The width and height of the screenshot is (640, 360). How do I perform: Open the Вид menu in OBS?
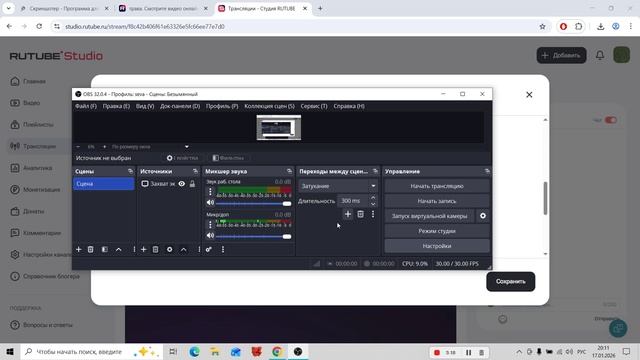click(145, 106)
